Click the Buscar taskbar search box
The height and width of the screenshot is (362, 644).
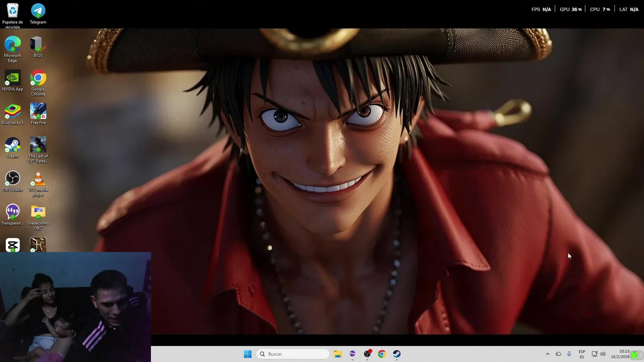click(x=293, y=354)
